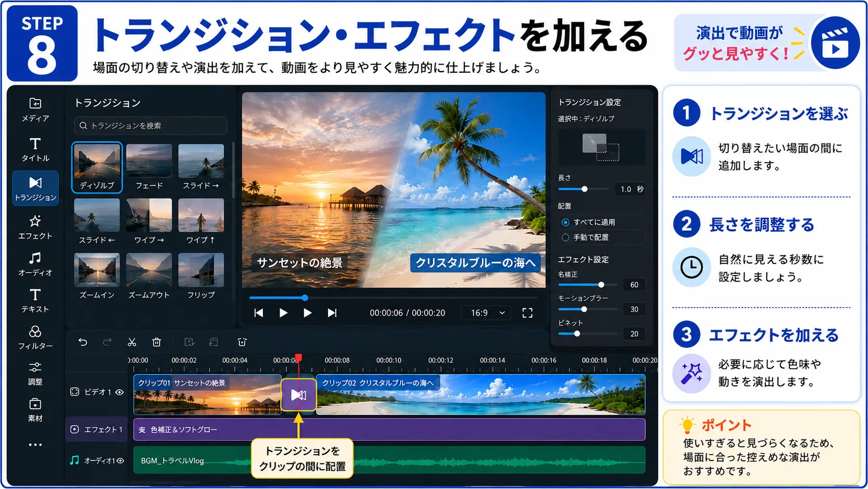Click the トランジションを検索 search field

[x=151, y=126]
